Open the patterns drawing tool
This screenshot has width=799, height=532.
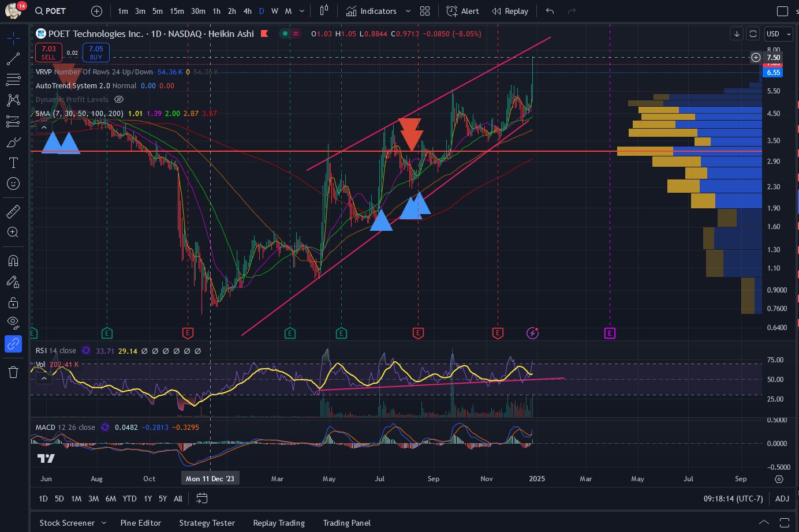[x=13, y=100]
